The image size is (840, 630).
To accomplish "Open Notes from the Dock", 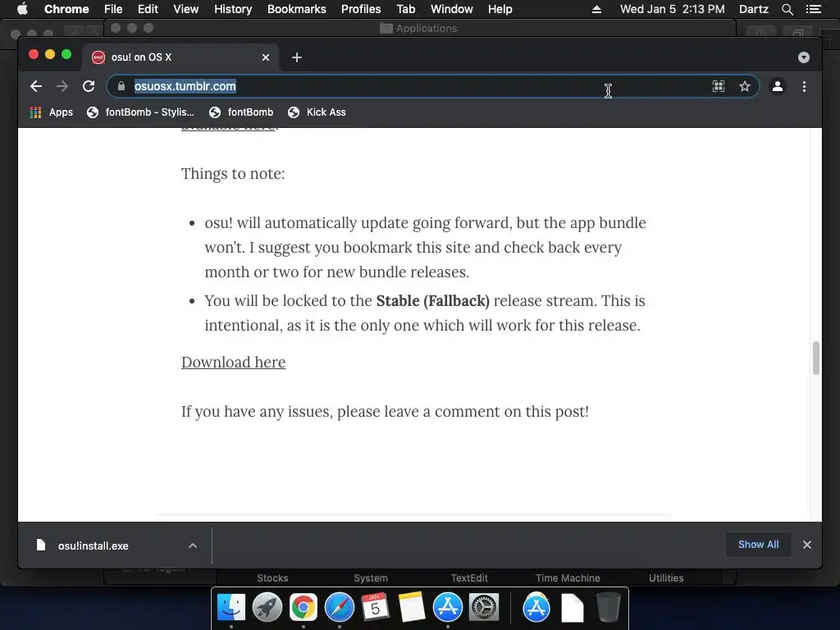I will (x=412, y=608).
